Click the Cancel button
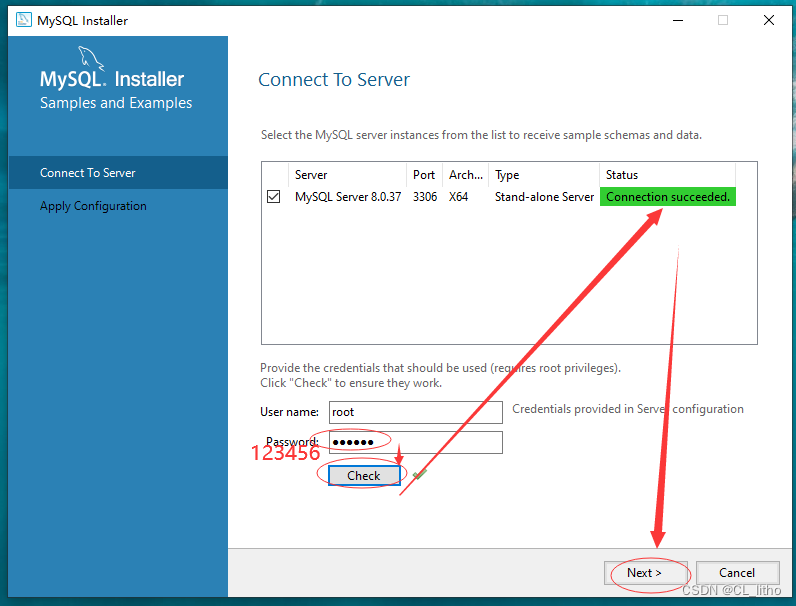Image resolution: width=796 pixels, height=606 pixels. click(737, 573)
